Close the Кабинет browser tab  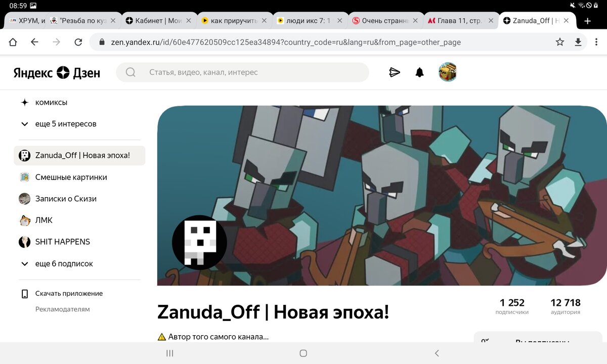point(189,21)
